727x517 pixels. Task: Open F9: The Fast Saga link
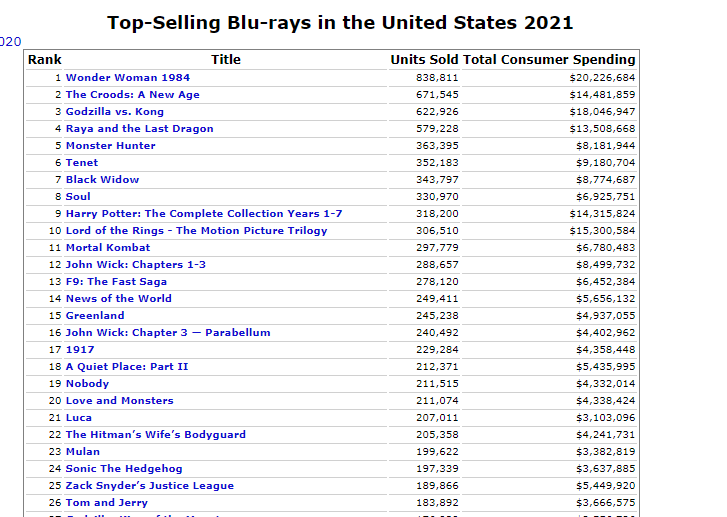[x=116, y=281]
